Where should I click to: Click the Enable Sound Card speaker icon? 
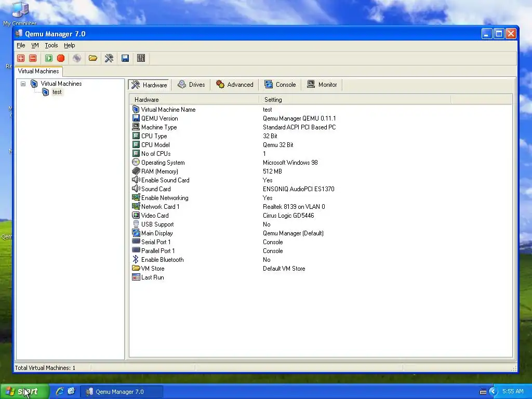point(136,180)
